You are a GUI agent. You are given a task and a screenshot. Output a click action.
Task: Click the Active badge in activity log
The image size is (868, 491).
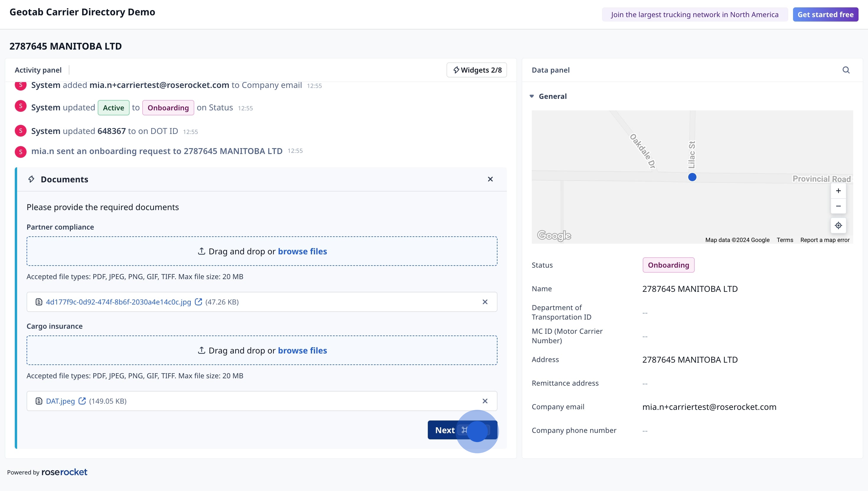coord(113,108)
